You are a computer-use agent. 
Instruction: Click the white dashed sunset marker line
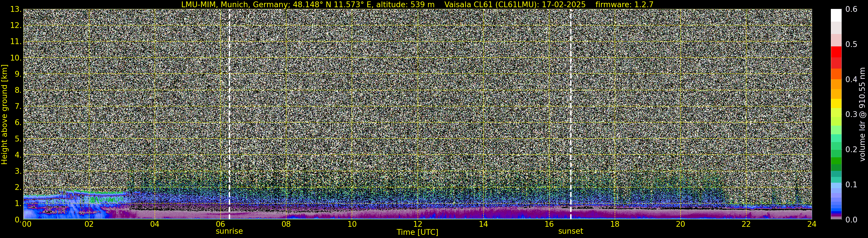click(571, 114)
